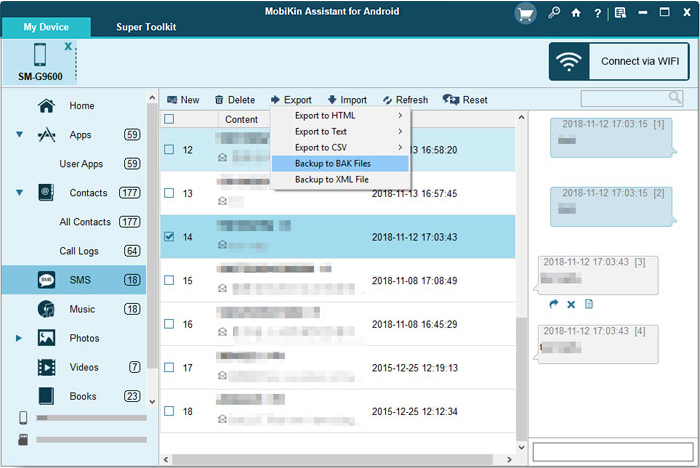Choose Export to Text
700x468 pixels.
coord(340,131)
